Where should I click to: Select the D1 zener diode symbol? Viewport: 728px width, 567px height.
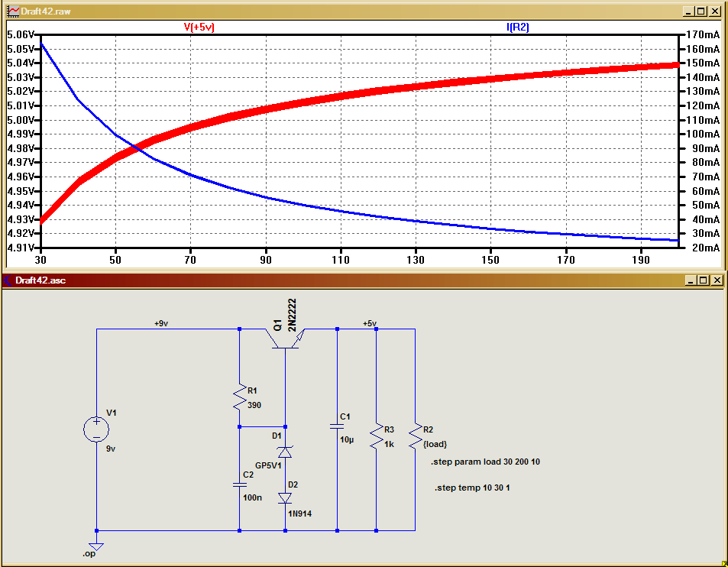(x=285, y=452)
